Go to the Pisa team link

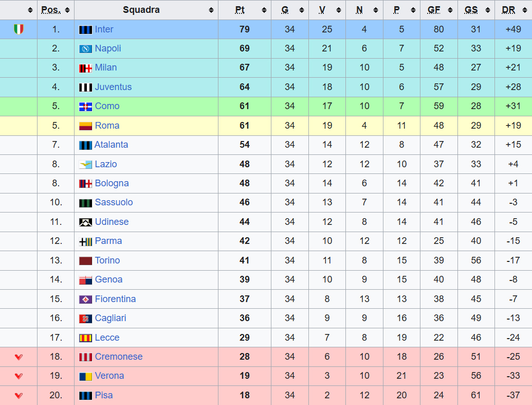point(104,395)
